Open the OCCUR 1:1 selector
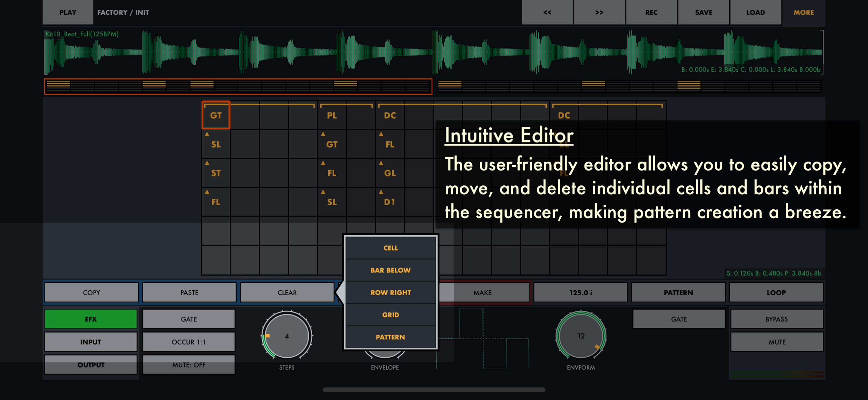 click(189, 341)
